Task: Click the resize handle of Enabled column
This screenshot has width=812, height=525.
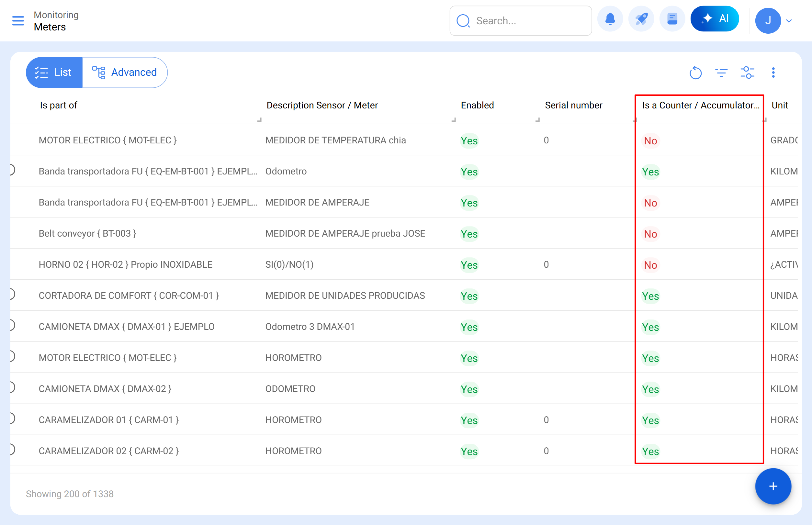Action: [537, 120]
